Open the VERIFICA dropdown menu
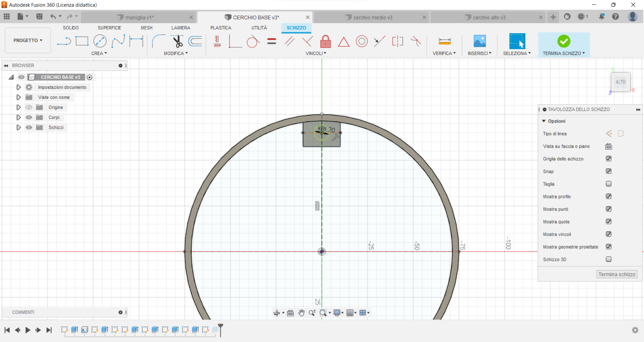The width and height of the screenshot is (644, 342). point(444,53)
